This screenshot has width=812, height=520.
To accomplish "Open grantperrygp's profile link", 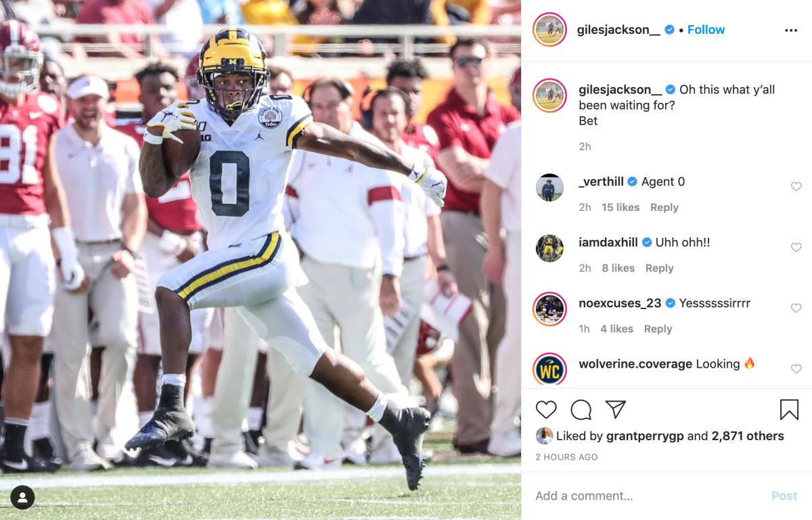I will click(645, 436).
